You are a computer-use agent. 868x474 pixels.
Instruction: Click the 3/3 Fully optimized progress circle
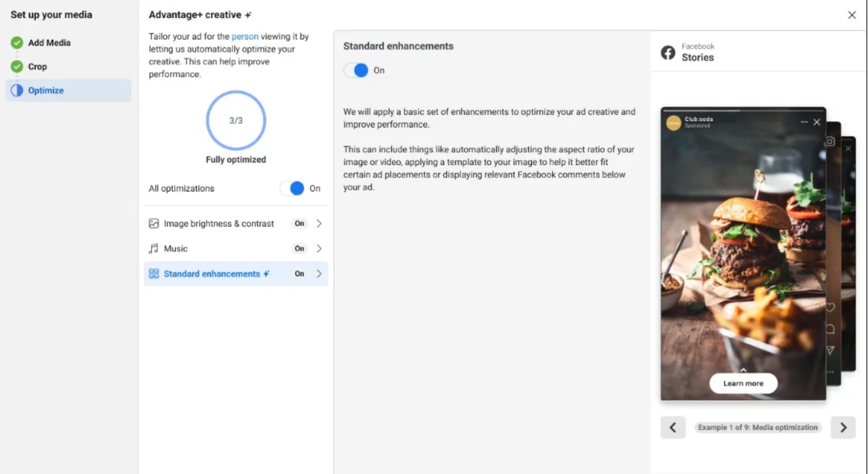click(x=236, y=120)
